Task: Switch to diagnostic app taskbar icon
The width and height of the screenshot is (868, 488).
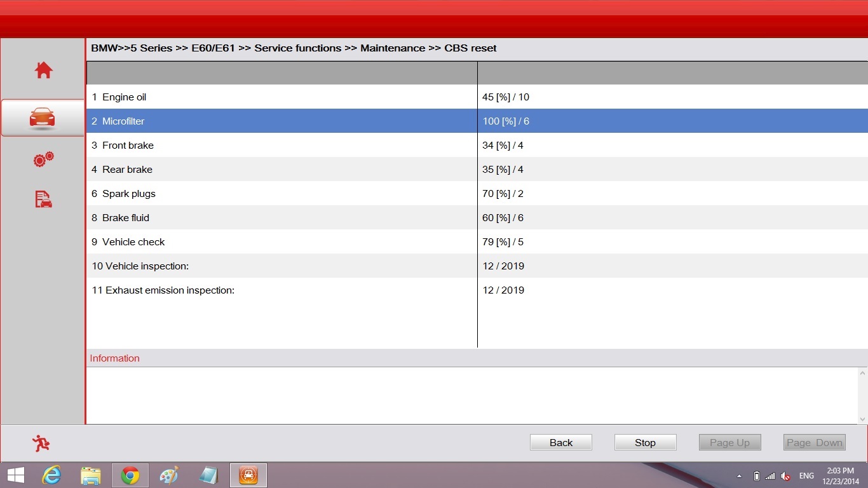Action: [248, 475]
